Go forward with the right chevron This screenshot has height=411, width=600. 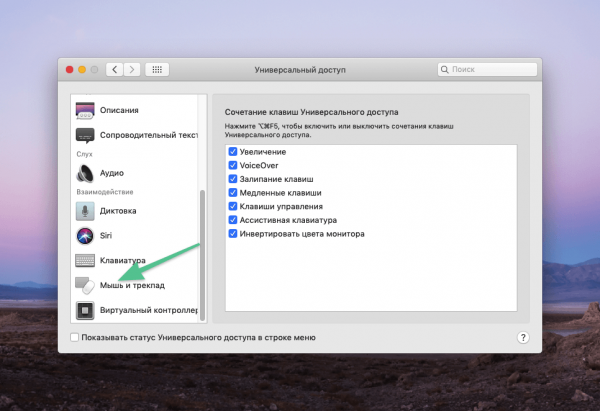[x=132, y=69]
